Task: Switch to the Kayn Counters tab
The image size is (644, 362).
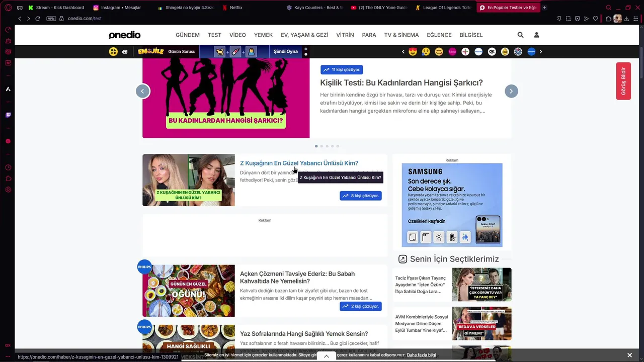Action: point(314,8)
